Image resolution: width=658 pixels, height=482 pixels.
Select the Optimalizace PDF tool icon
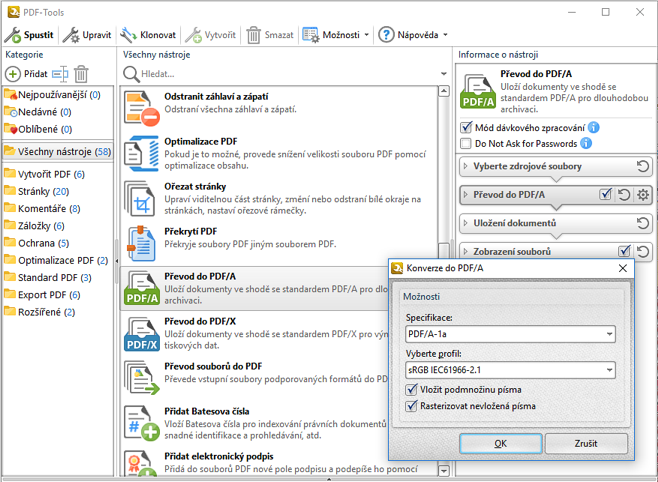pos(140,153)
